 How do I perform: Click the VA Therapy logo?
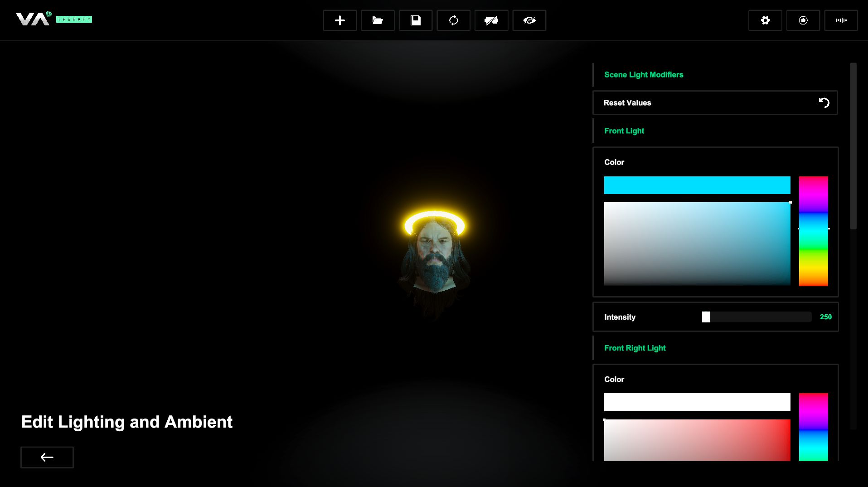click(x=53, y=19)
